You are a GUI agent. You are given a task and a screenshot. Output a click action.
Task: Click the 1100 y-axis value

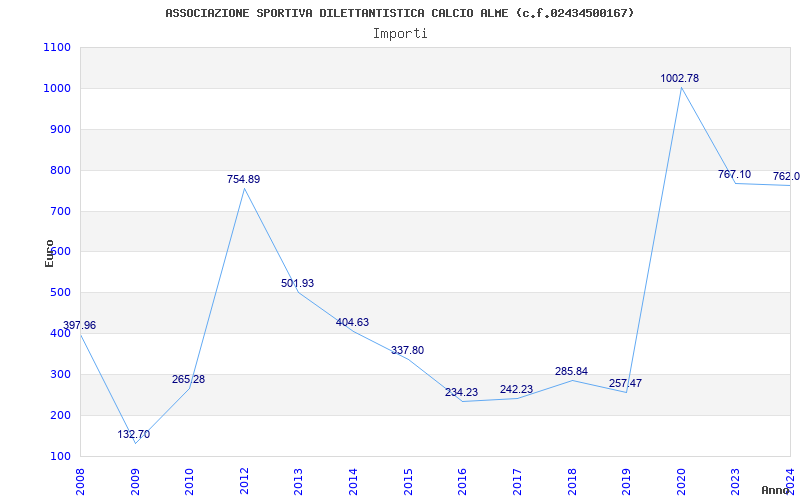(x=57, y=48)
